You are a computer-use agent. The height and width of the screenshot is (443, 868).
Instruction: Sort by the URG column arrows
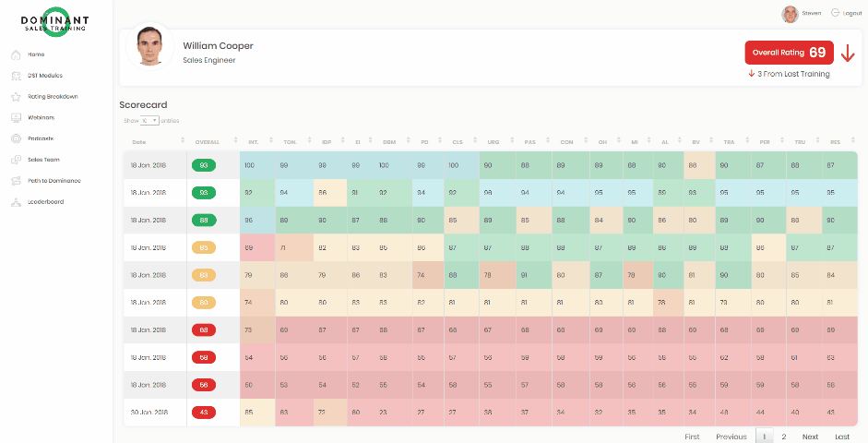pos(512,141)
